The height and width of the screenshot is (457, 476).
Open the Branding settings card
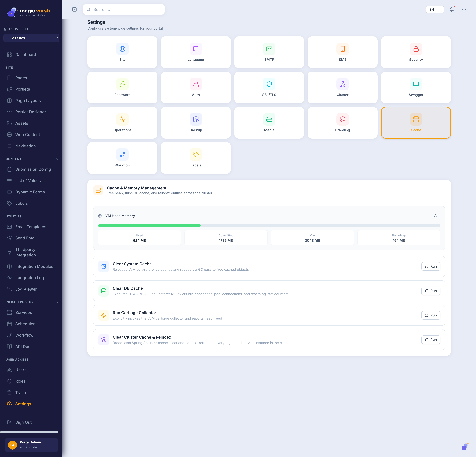point(342,123)
